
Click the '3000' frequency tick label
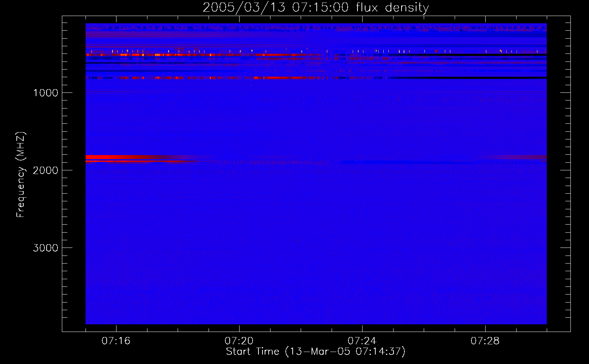coord(46,248)
